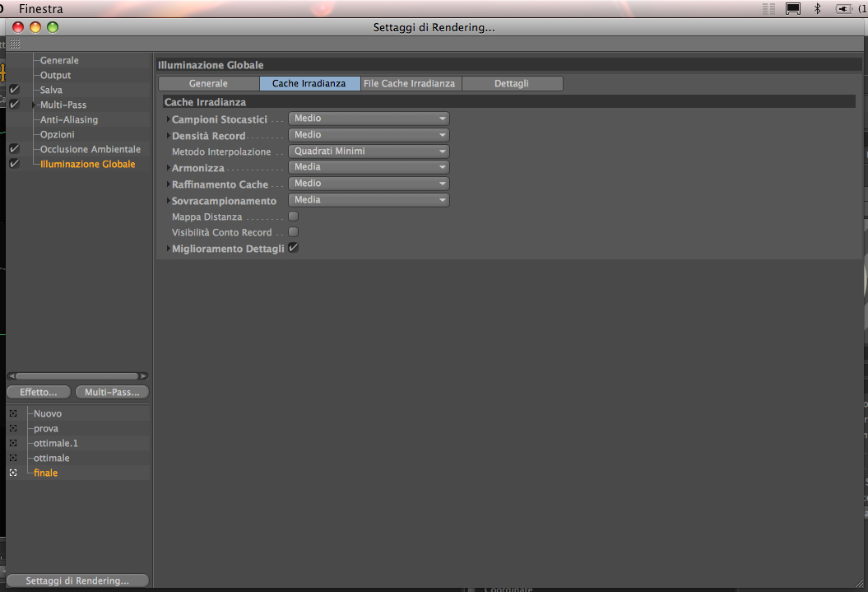The image size is (868, 592).
Task: Click the battery status icon in menu bar
Action: (843, 9)
